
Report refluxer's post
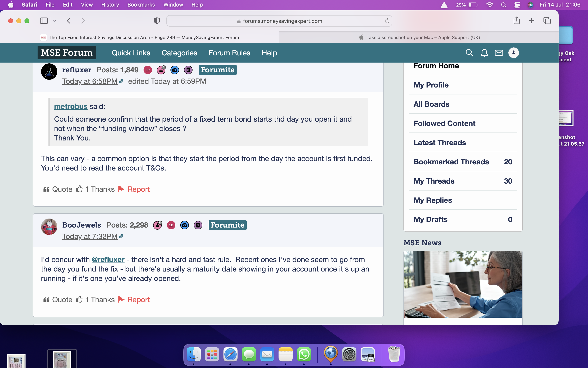[x=134, y=189]
